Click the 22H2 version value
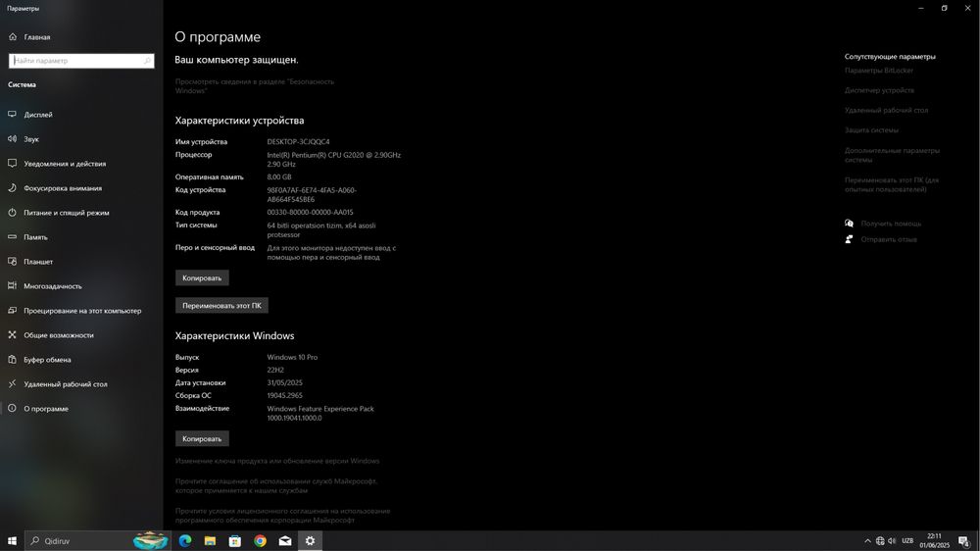980x551 pixels. point(275,370)
